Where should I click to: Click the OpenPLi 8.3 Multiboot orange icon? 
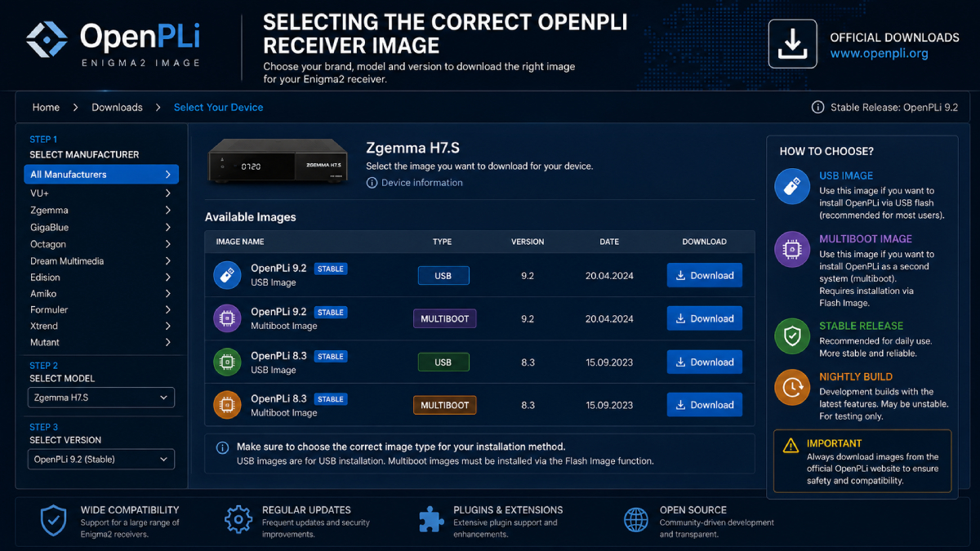pos(227,405)
